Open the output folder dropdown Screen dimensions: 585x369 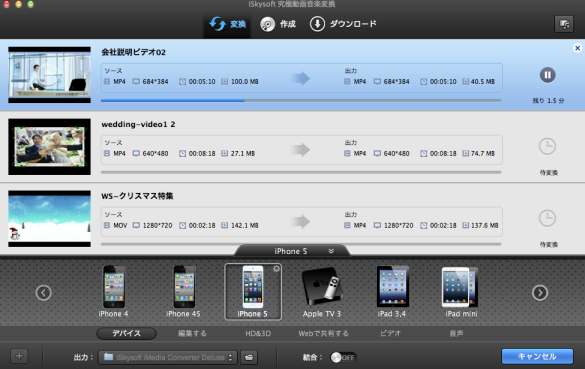point(168,357)
